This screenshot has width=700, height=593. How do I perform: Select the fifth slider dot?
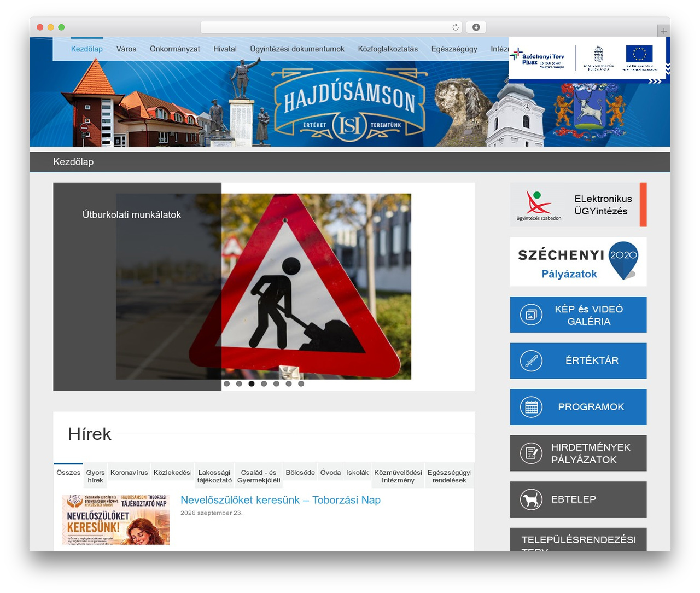coord(276,383)
